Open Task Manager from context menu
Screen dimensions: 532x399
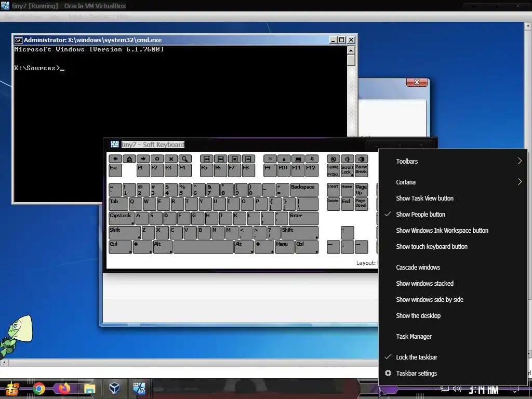tap(453, 337)
